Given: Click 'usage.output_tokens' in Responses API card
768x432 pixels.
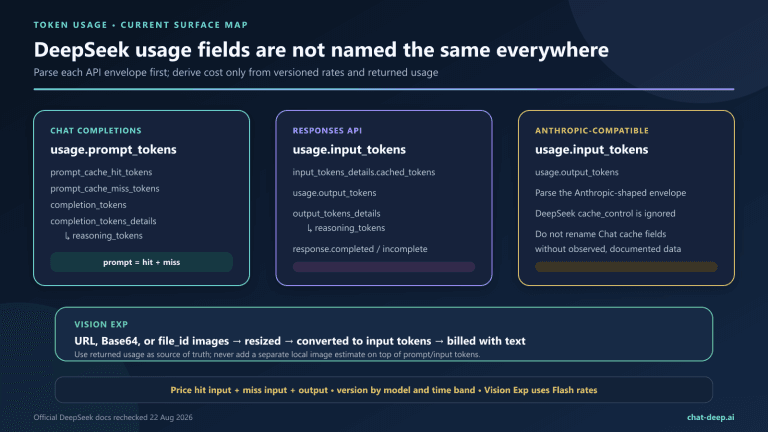Looking at the screenshot, I should pos(334,193).
